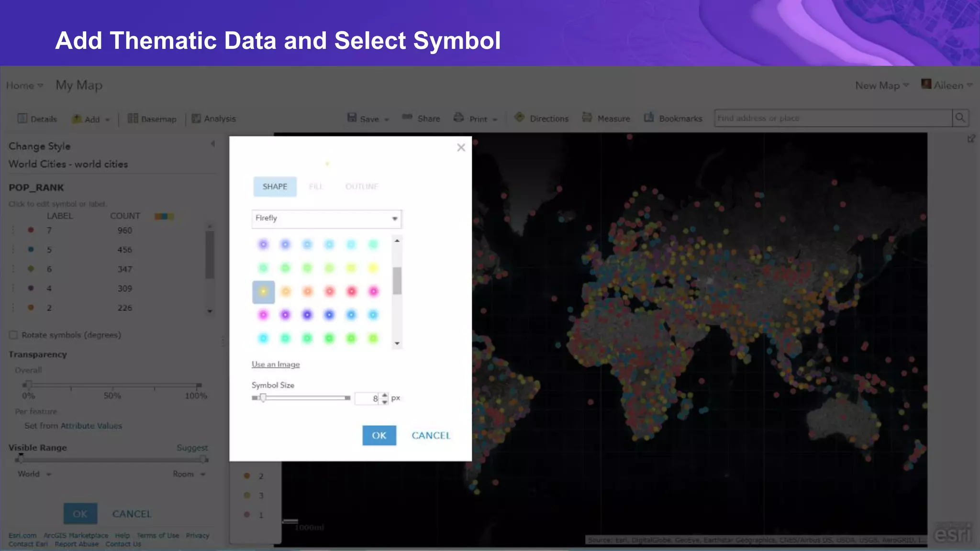Image resolution: width=980 pixels, height=551 pixels.
Task: Open the color ramp next to COUNT
Action: pyautogui.click(x=164, y=216)
